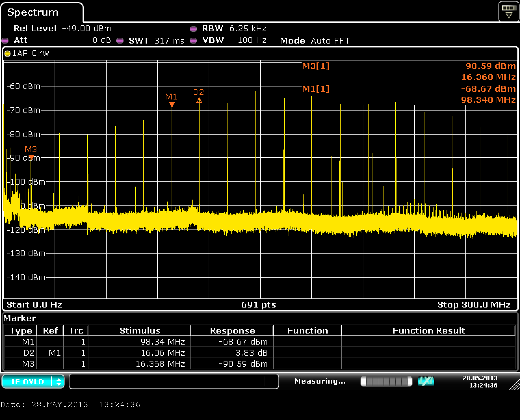
Task: Click the empty status message field
Action: [174, 381]
